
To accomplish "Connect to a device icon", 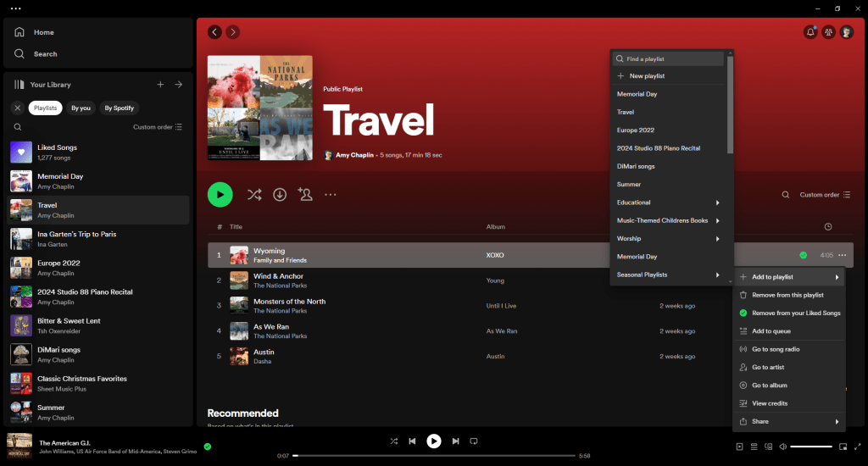I will click(x=768, y=447).
